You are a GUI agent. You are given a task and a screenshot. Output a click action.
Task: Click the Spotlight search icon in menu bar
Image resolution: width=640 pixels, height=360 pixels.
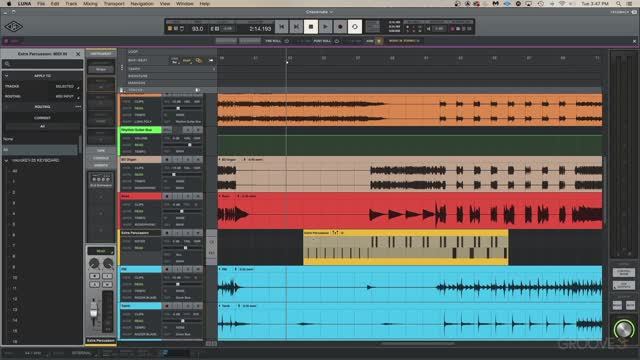pyautogui.click(x=619, y=4)
